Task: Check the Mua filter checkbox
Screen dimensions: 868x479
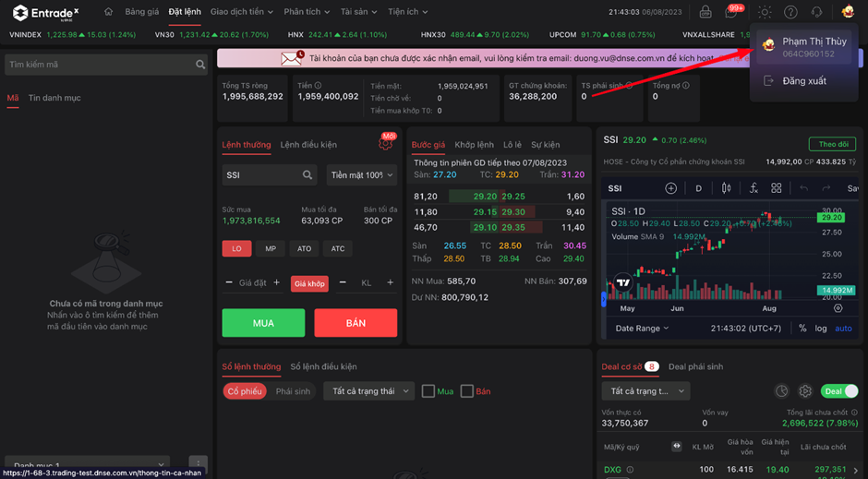Action: [x=428, y=391]
